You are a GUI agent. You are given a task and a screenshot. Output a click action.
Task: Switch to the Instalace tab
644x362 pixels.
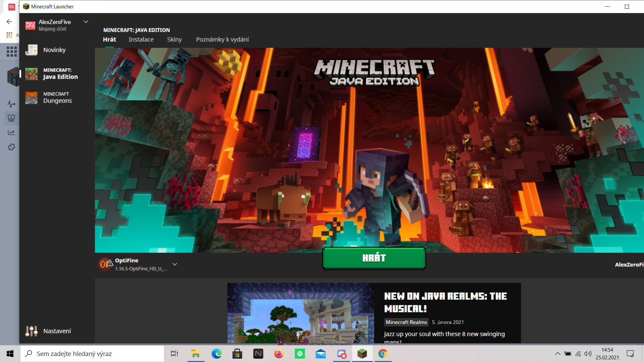(x=141, y=40)
